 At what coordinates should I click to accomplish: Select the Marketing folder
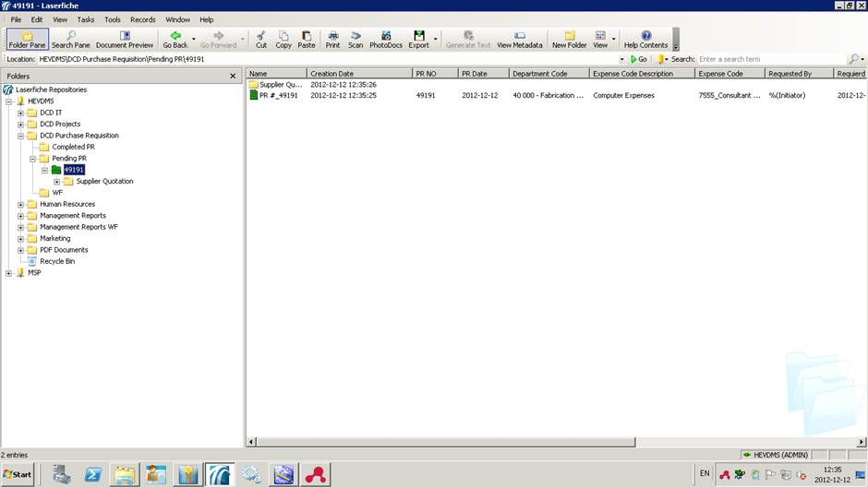point(54,239)
